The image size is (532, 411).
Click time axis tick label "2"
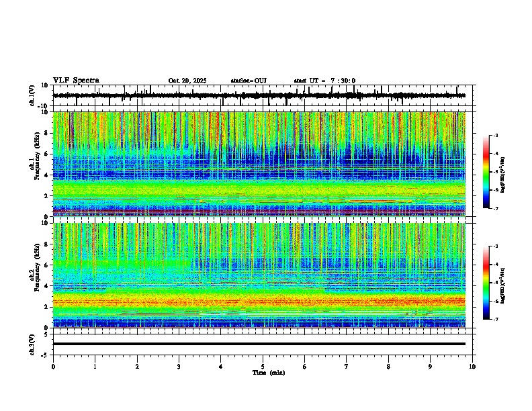pyautogui.click(x=137, y=367)
